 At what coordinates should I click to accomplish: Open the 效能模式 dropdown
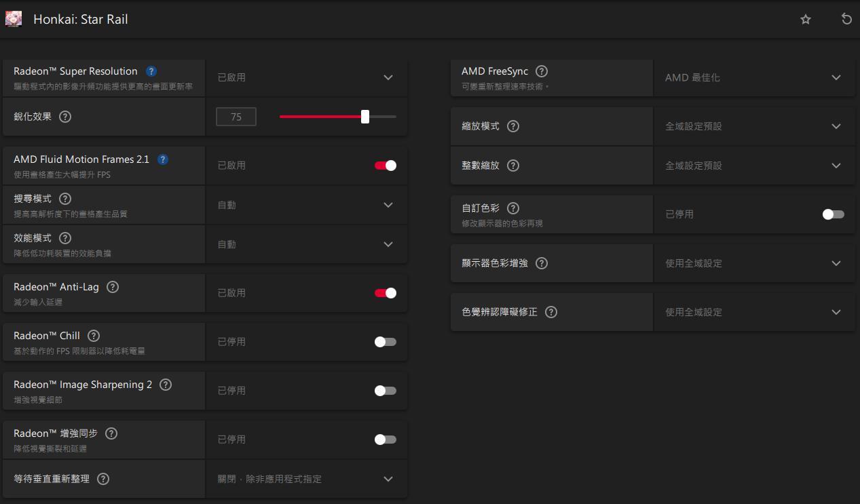306,244
